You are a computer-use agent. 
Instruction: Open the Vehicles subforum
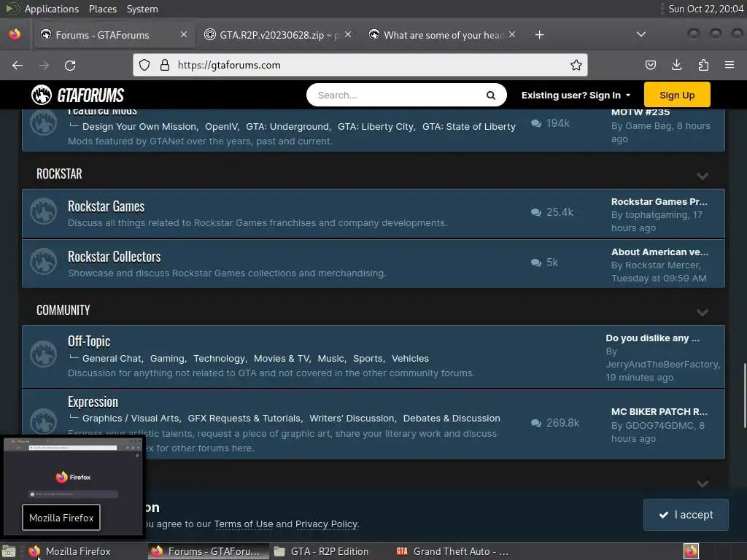(x=410, y=358)
